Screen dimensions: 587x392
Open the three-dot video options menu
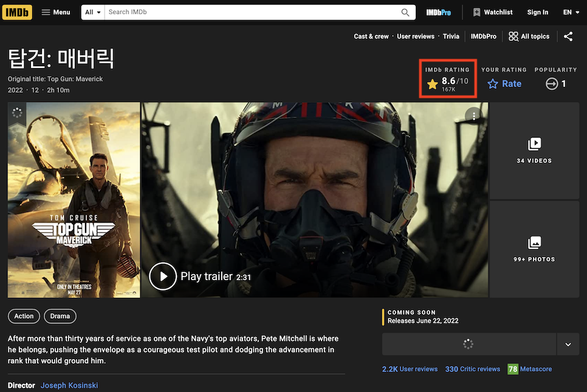click(473, 116)
